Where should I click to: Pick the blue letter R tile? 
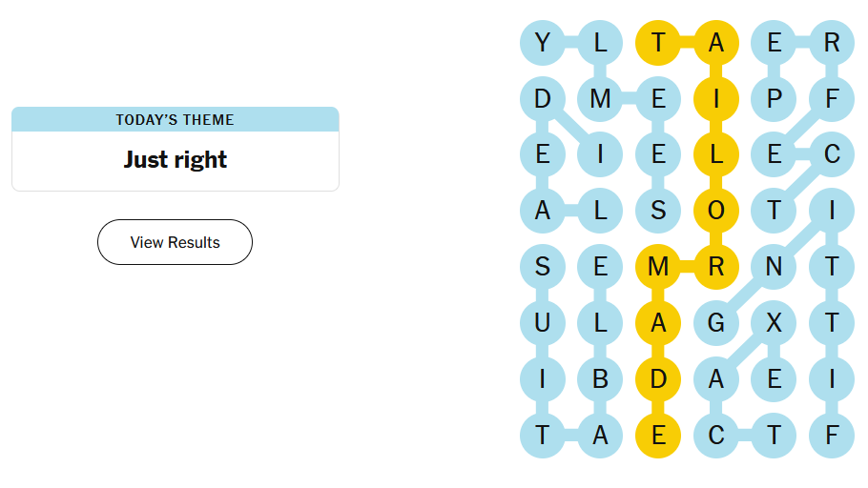click(x=832, y=43)
